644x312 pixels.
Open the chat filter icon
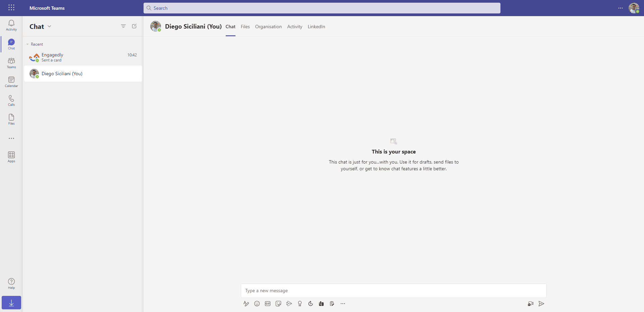(123, 26)
